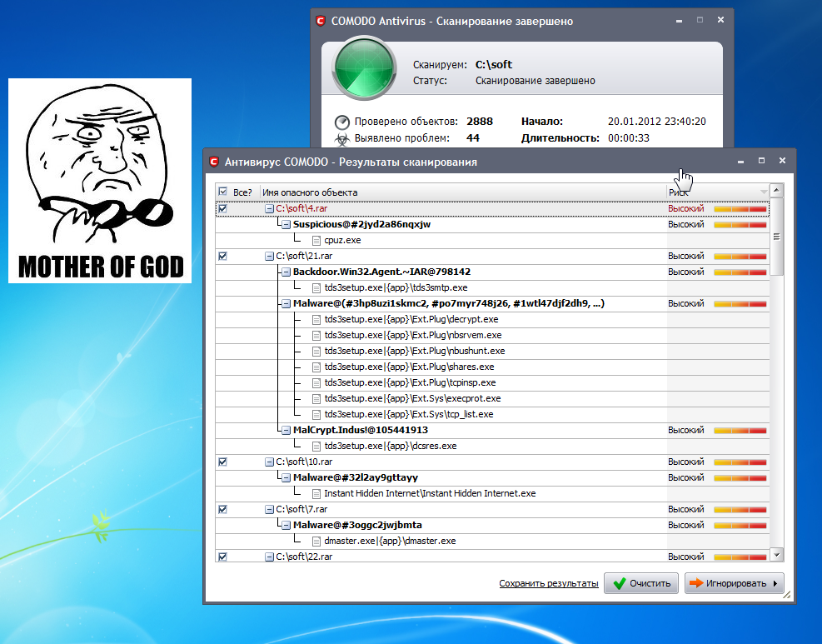The height and width of the screenshot is (644, 822).
Task: Collapse the Malware@#32l2ay9gttayy node
Action: click(x=286, y=477)
